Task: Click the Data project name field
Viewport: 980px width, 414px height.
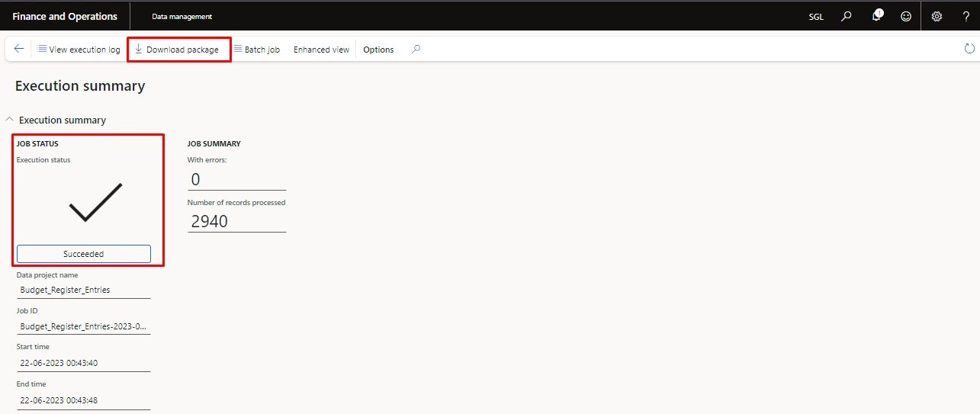Action: [84, 290]
